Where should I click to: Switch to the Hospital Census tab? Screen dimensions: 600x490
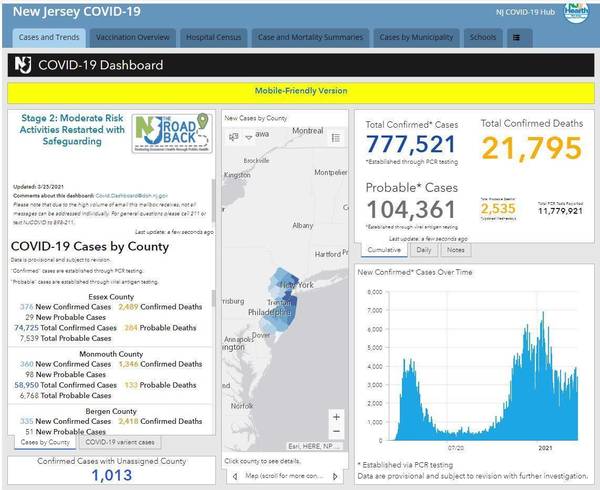coord(210,37)
